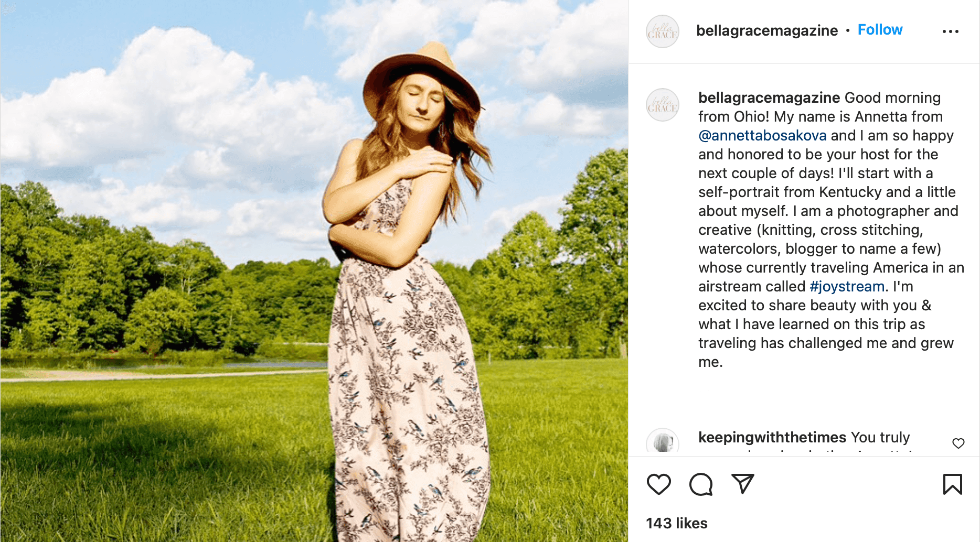View the list of 143 likes
The image size is (980, 542).
676,523
